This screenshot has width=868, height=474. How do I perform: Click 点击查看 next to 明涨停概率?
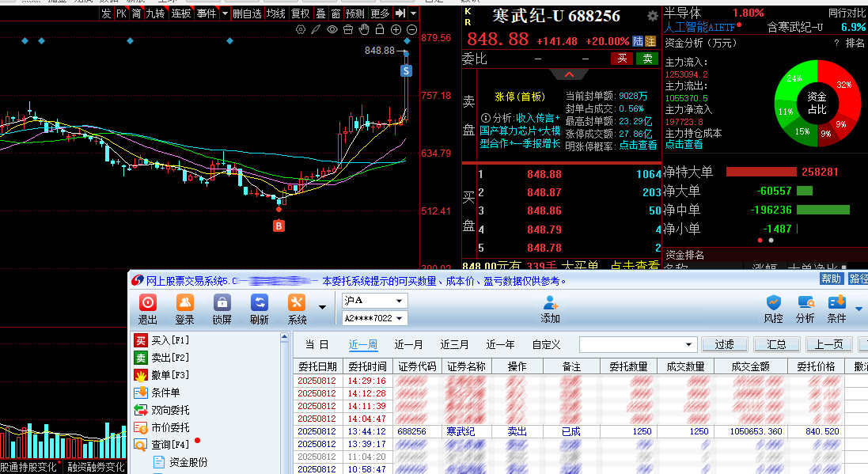pyautogui.click(x=638, y=146)
